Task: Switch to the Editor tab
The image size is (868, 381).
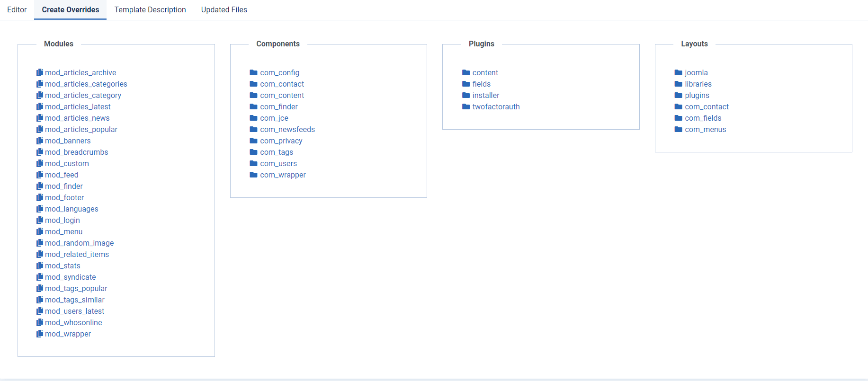Action: click(x=17, y=9)
